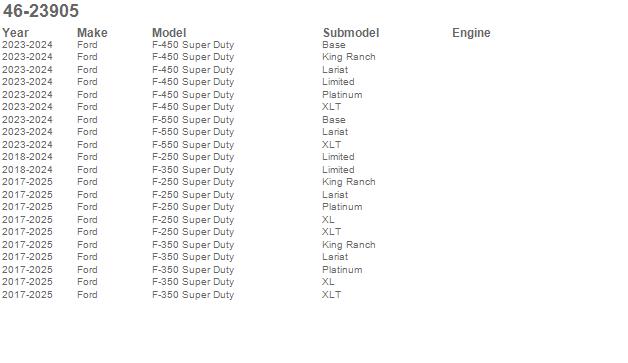Select the F-450 Super Duty Platinum submodel
The width and height of the screenshot is (628, 363).
click(342, 95)
